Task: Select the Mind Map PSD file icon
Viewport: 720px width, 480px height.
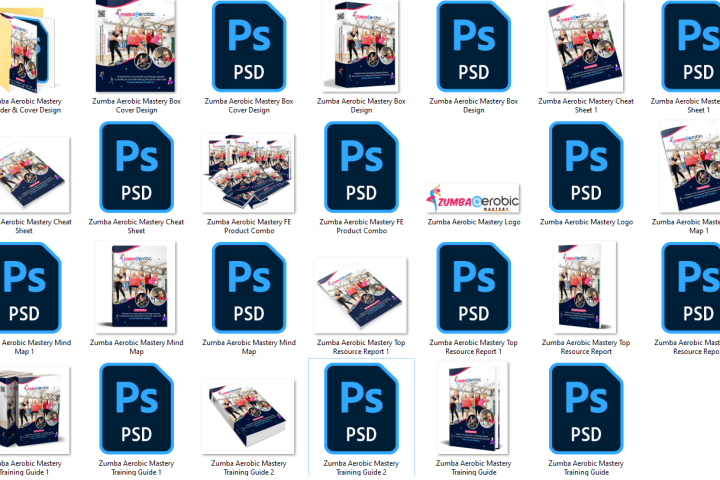Action: click(x=249, y=288)
